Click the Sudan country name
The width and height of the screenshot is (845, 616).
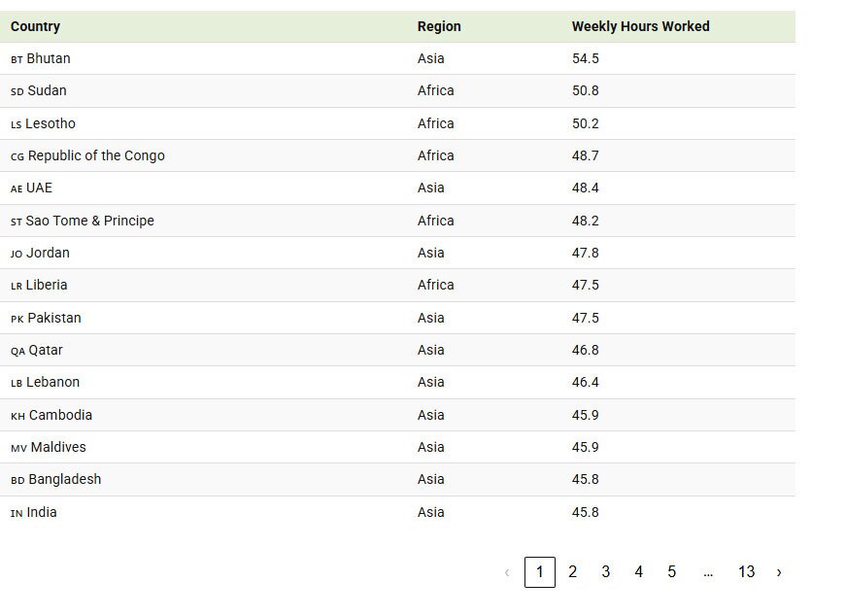click(47, 90)
